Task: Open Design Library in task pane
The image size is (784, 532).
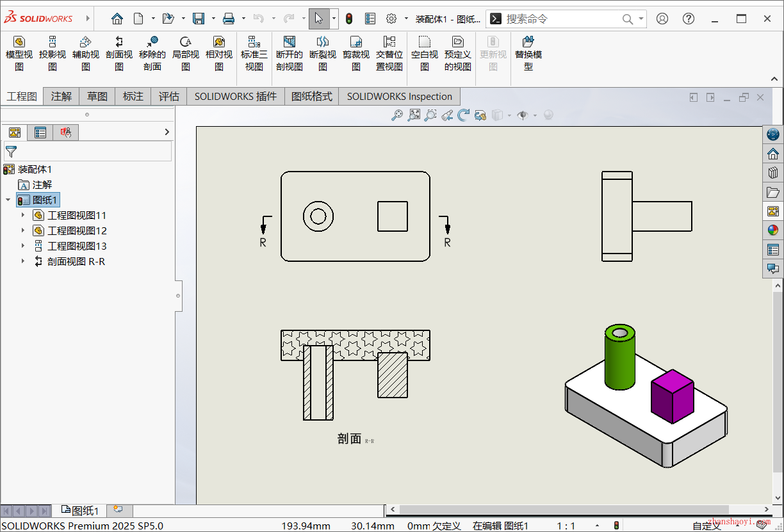Action: [x=773, y=173]
